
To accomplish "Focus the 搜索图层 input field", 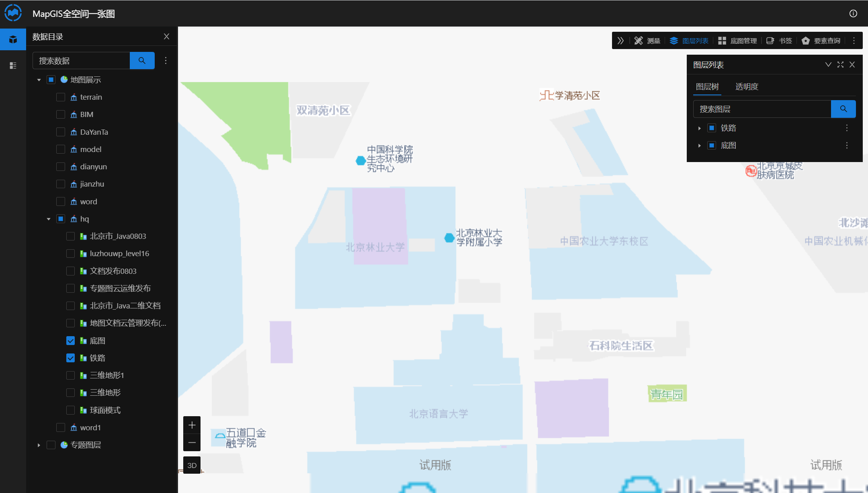I will click(762, 109).
